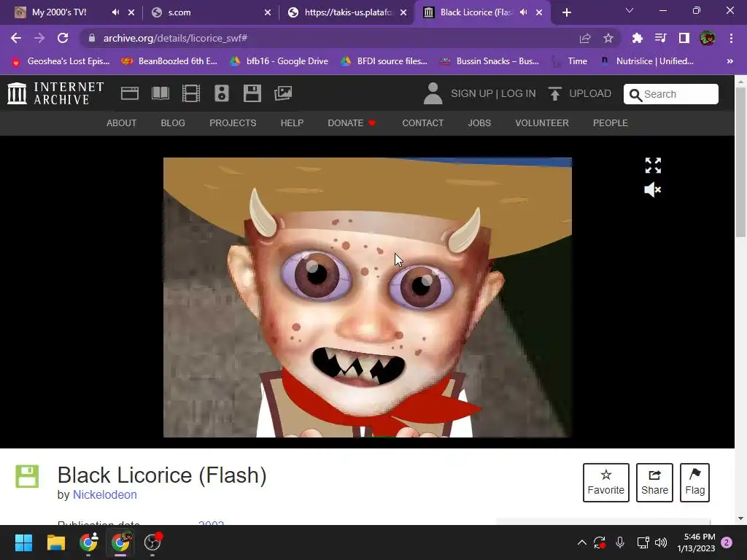The height and width of the screenshot is (560, 747).
Task: Share this page from address bar
Action: coord(585,38)
